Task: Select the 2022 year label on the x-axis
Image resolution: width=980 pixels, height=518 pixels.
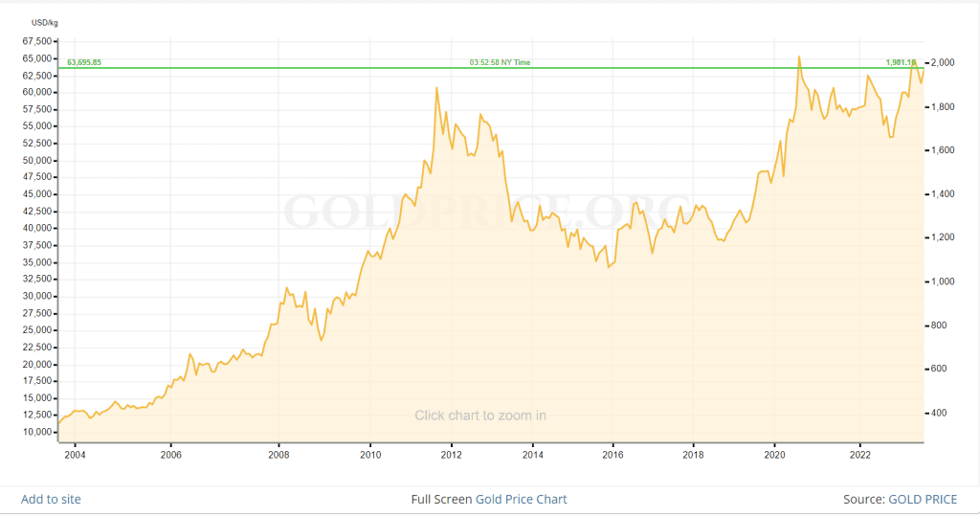Action: 860,455
